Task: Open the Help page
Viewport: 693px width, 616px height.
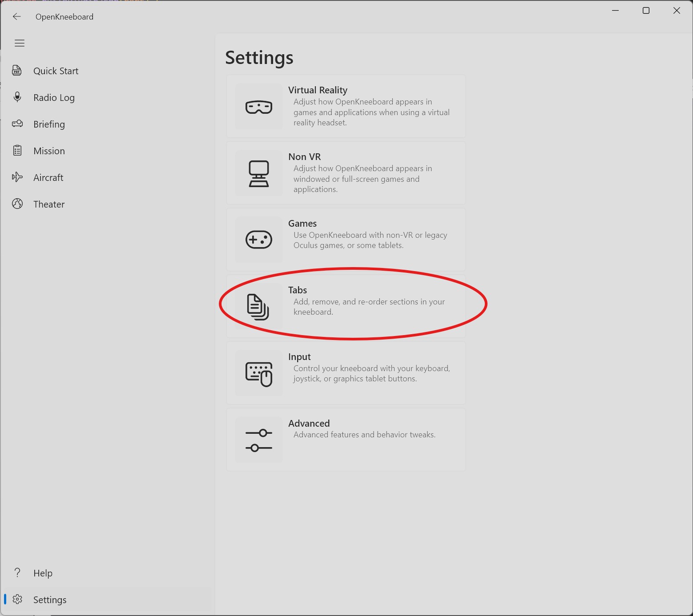Action: tap(108, 573)
